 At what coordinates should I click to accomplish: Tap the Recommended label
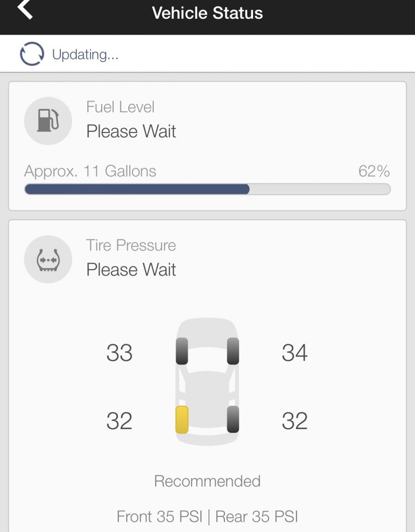207,481
